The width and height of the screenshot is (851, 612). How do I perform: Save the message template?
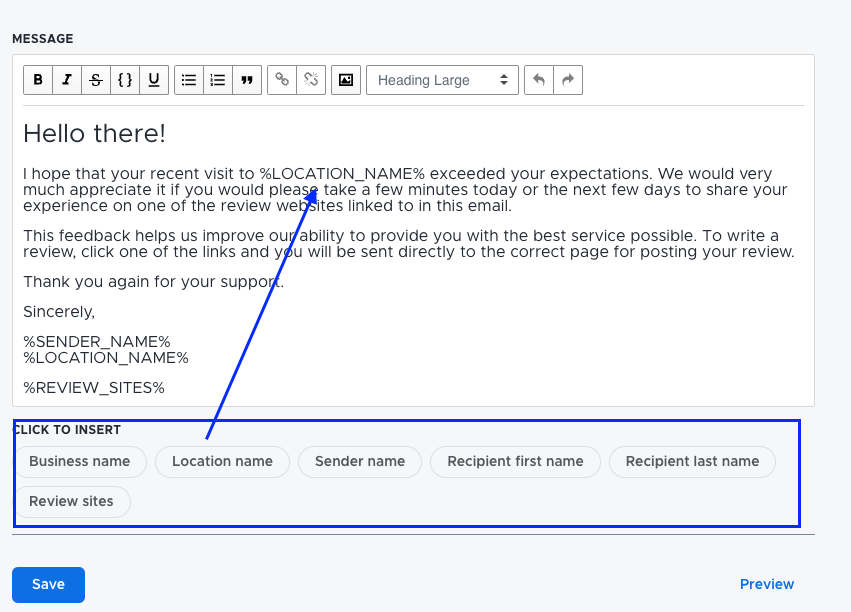pyautogui.click(x=48, y=585)
